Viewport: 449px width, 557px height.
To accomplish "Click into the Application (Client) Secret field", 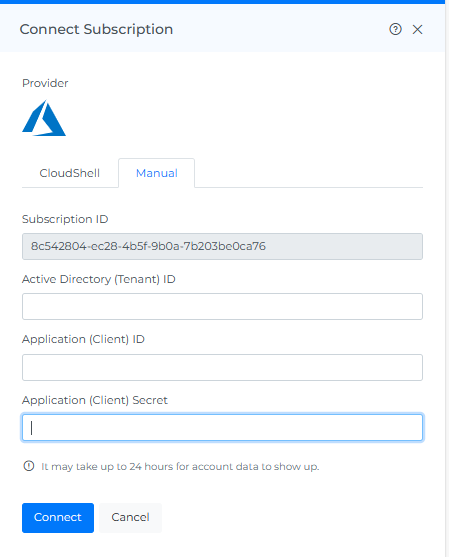I will click(222, 427).
